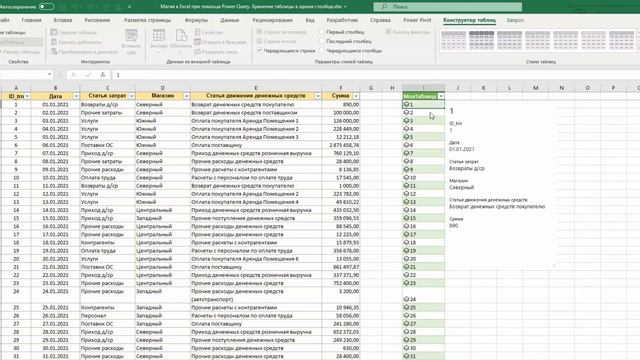Viewport: 640px width, 360px height.
Task: Select column header M
Action: pyautogui.click(x=536, y=88)
